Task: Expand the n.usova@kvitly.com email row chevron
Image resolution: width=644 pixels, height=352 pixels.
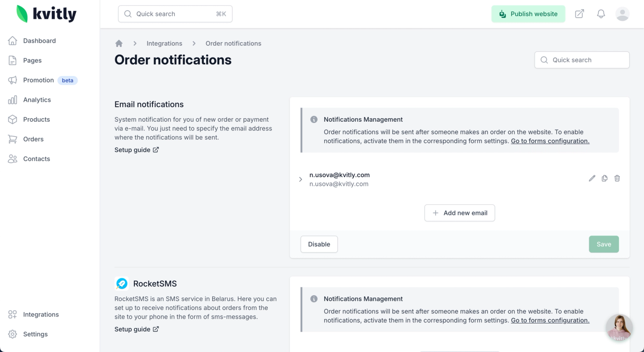Action: point(300,179)
